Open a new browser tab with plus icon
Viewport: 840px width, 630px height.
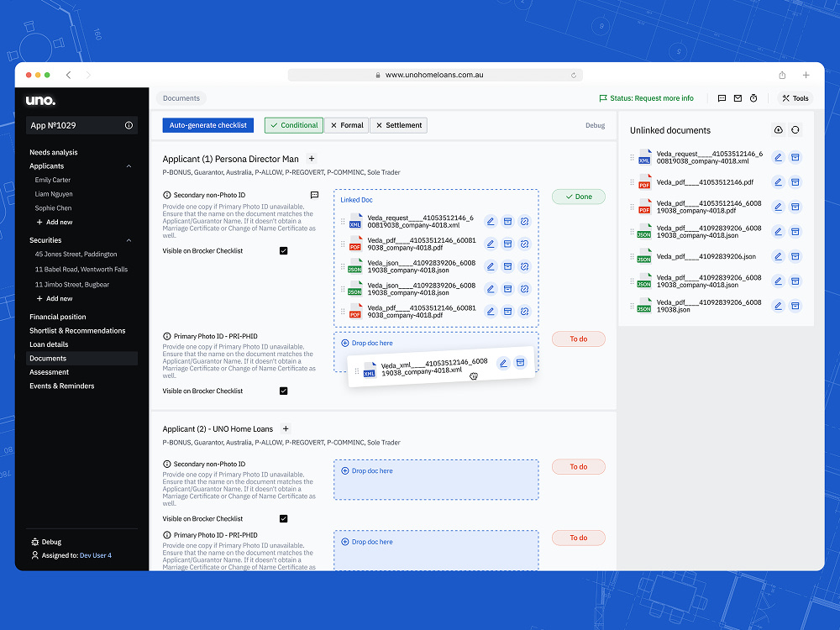806,75
